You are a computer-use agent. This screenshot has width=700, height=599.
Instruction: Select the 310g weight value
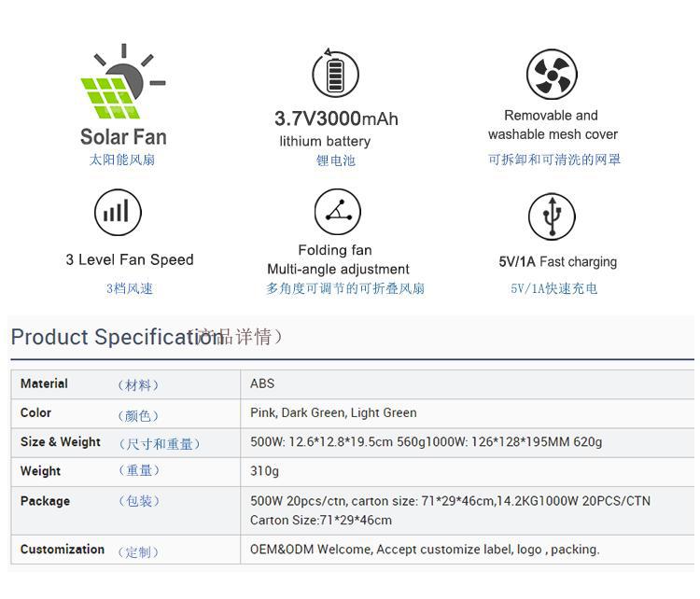click(x=264, y=471)
